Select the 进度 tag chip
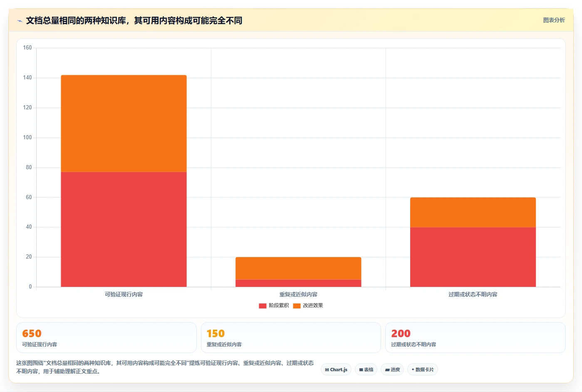The height and width of the screenshot is (392, 582). click(x=392, y=370)
